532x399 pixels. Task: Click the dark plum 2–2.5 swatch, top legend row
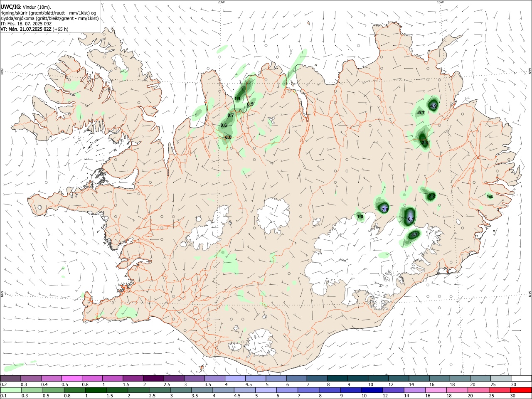coord(153,379)
